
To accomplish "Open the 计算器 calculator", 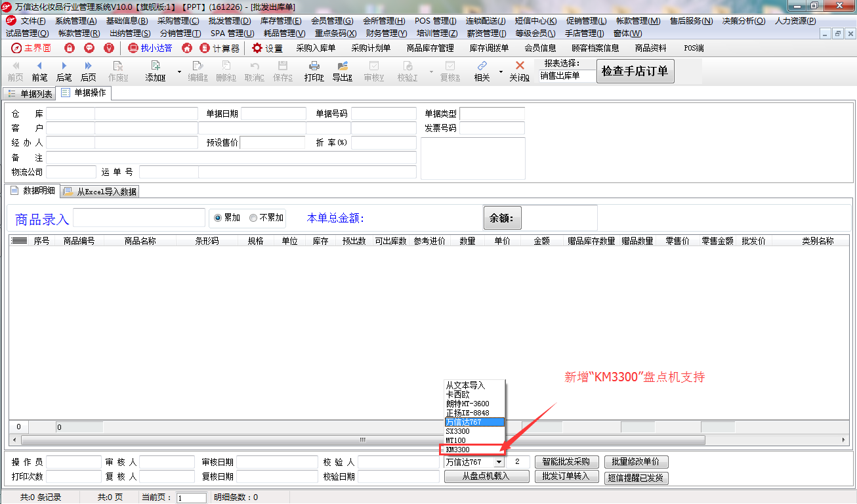I will coord(220,48).
